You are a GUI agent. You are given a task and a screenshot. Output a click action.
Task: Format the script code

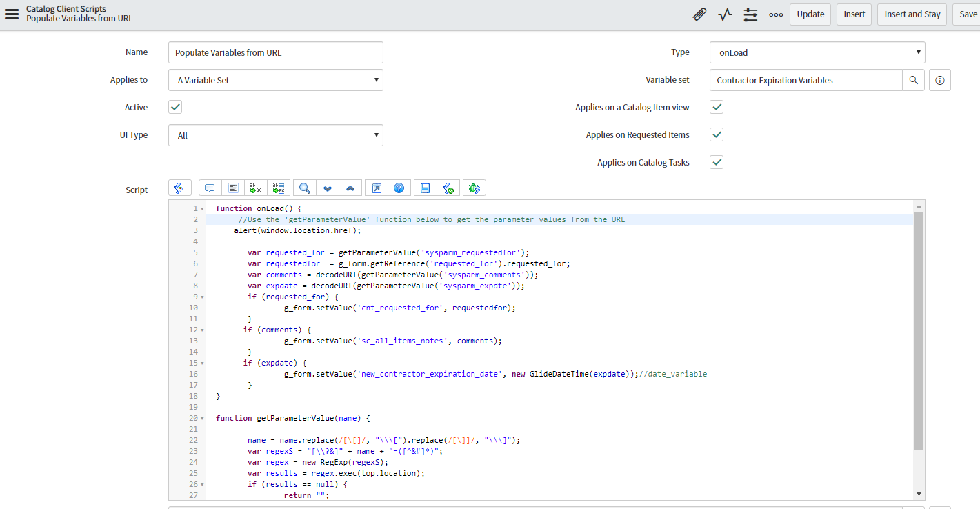click(x=232, y=188)
